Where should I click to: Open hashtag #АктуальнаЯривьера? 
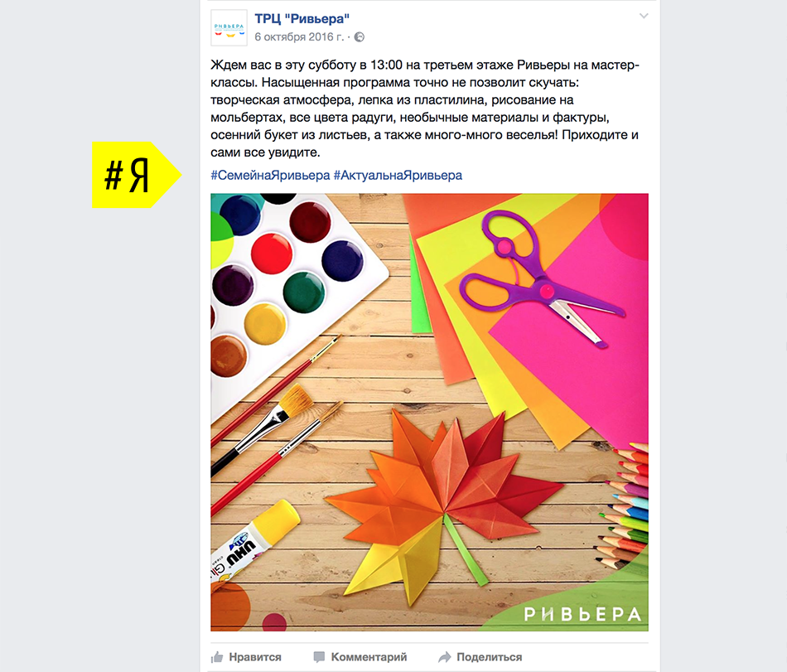click(x=398, y=175)
